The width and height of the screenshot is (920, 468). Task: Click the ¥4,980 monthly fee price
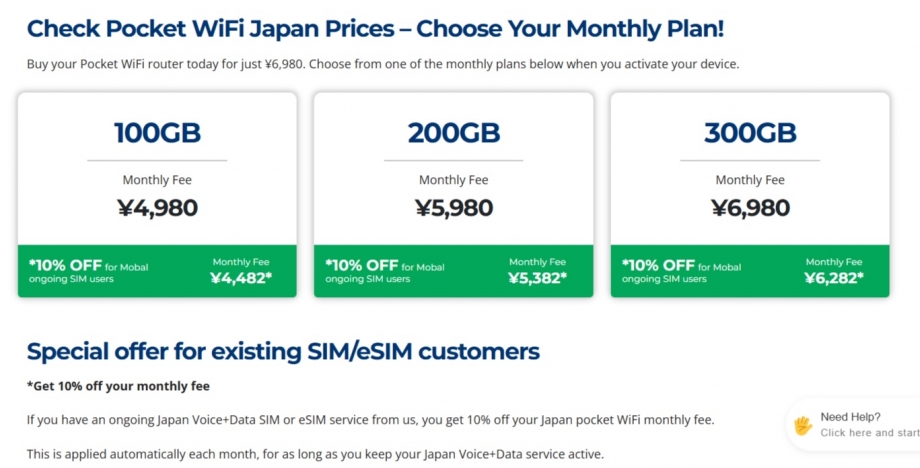pos(157,208)
